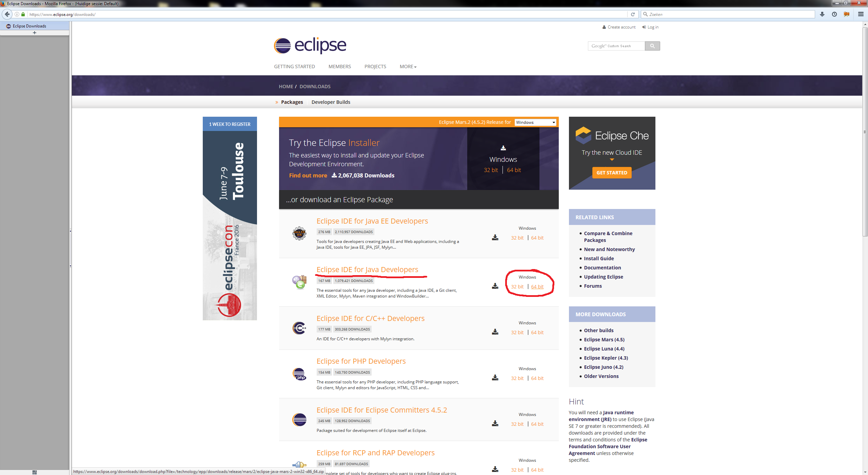Image resolution: width=868 pixels, height=475 pixels.
Task: Click inside the browser address bar
Action: click(x=203, y=14)
